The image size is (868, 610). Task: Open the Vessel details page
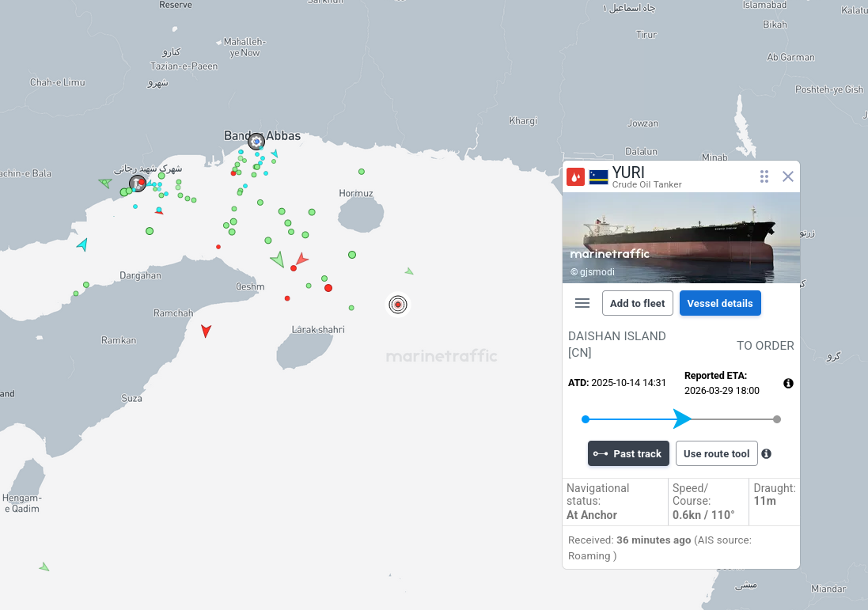(720, 303)
